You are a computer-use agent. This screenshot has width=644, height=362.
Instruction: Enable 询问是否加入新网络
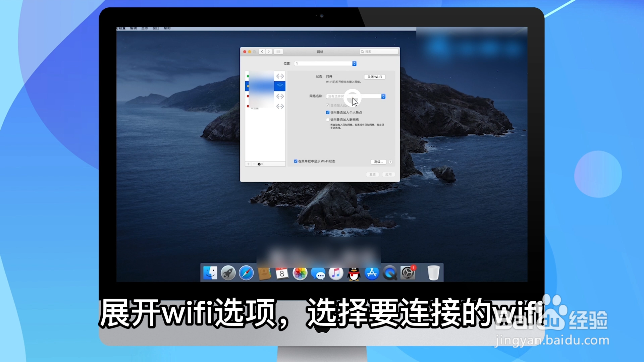click(x=328, y=119)
